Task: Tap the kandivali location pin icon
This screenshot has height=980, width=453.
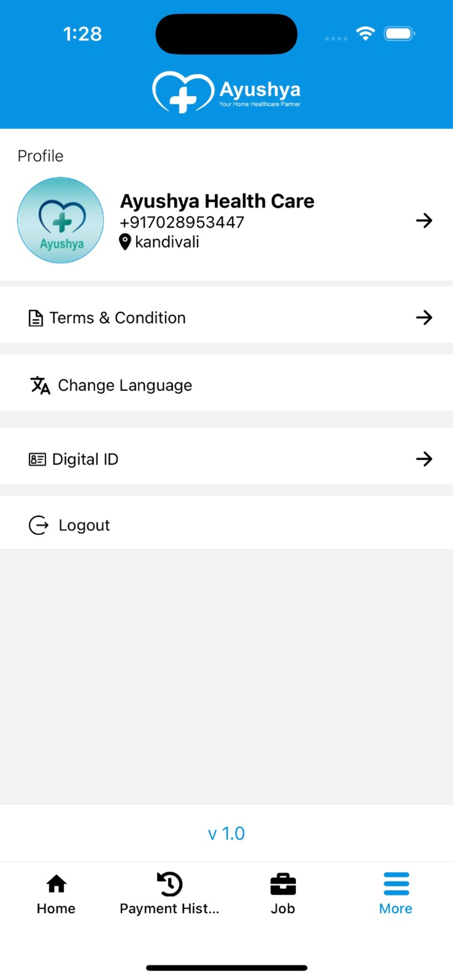Action: [125, 242]
